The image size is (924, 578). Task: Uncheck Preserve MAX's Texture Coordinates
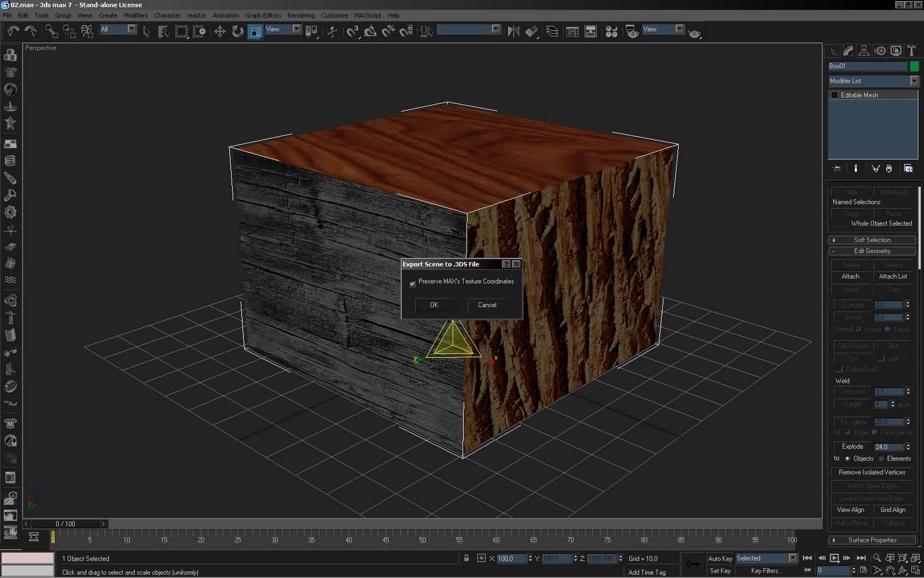pyautogui.click(x=412, y=283)
